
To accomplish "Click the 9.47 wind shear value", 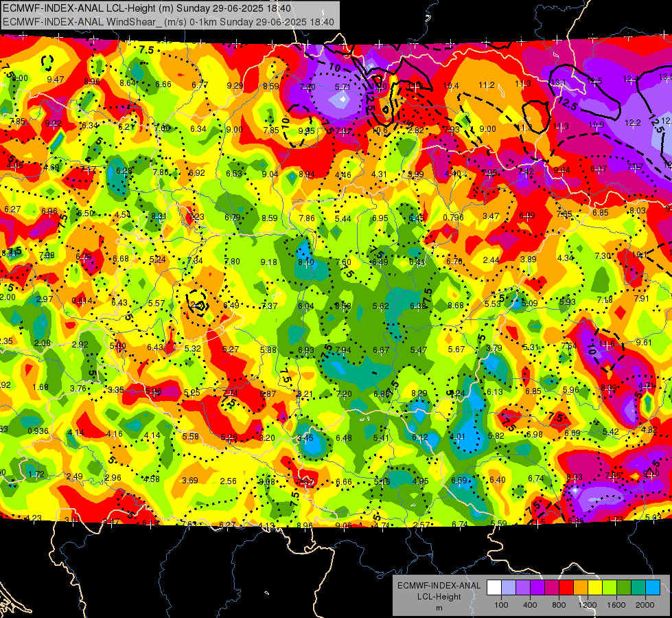I will (x=56, y=80).
